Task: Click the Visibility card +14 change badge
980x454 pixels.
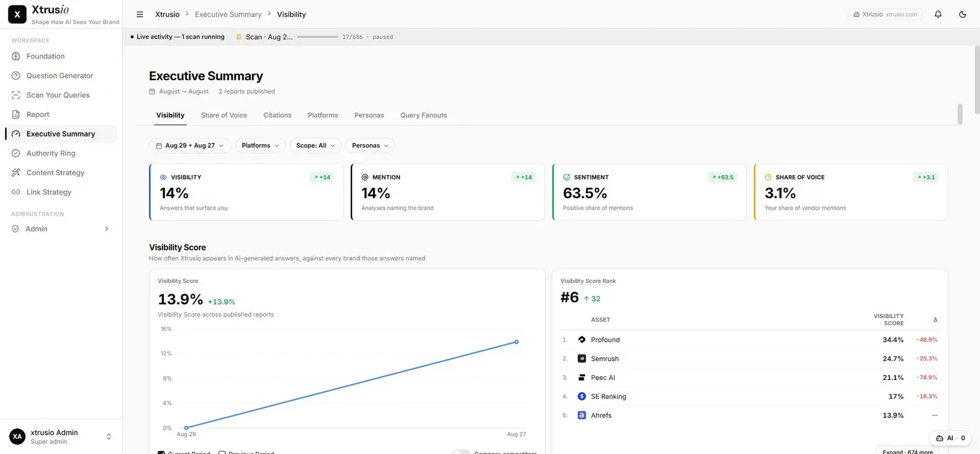Action: coord(322,177)
